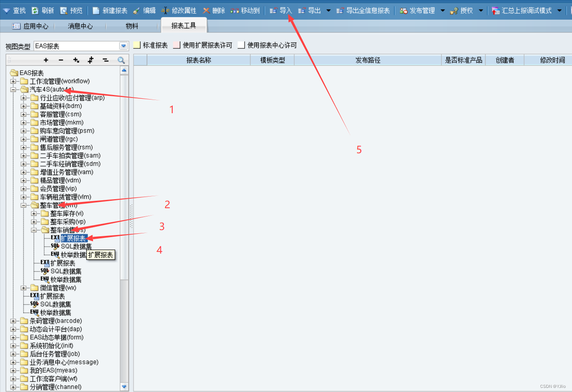Open the 授权 dropdown arrow
Screen dimensions: 572x392
pos(481,11)
